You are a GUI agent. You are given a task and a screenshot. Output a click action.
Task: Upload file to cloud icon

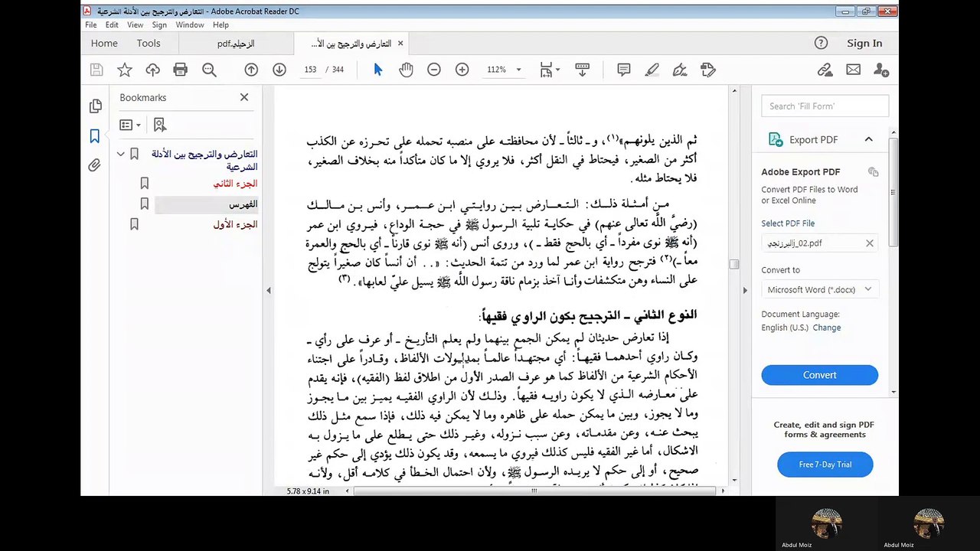pyautogui.click(x=153, y=70)
